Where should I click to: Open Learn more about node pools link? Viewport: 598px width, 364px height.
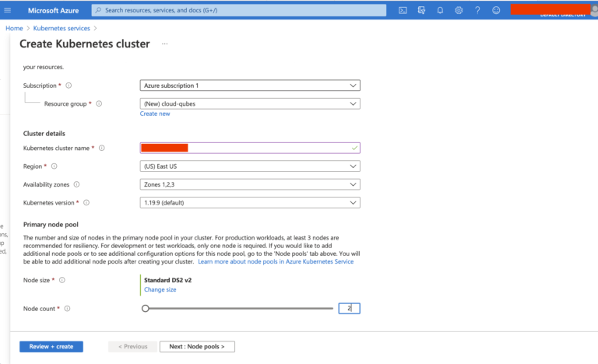[x=276, y=261]
